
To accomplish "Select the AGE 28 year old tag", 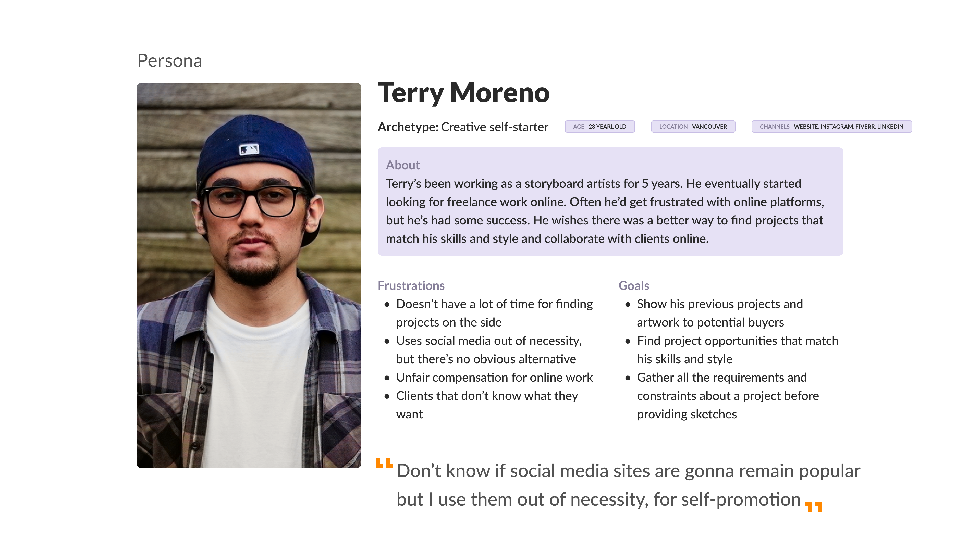I will click(599, 127).
